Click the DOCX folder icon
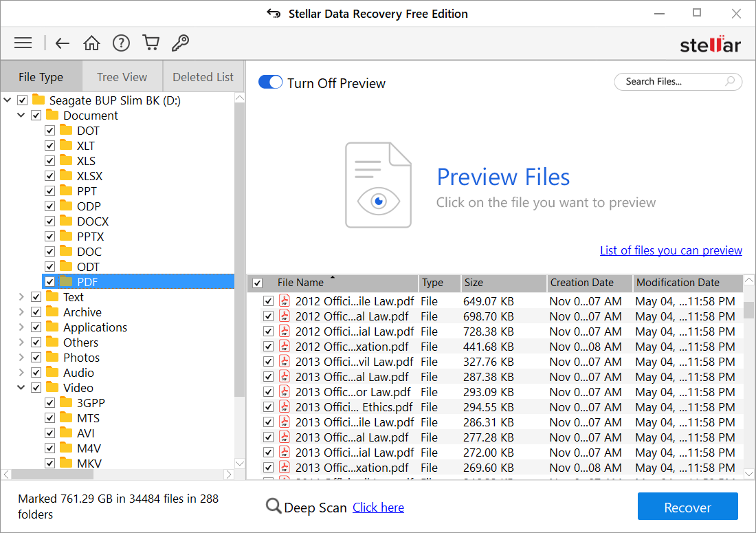The width and height of the screenshot is (756, 533). pyautogui.click(x=66, y=221)
